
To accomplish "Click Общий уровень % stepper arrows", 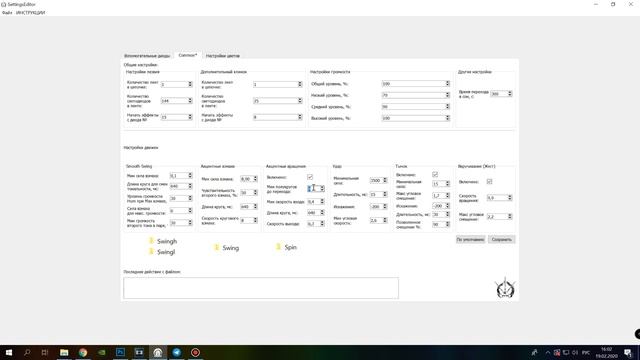I will pos(447,84).
